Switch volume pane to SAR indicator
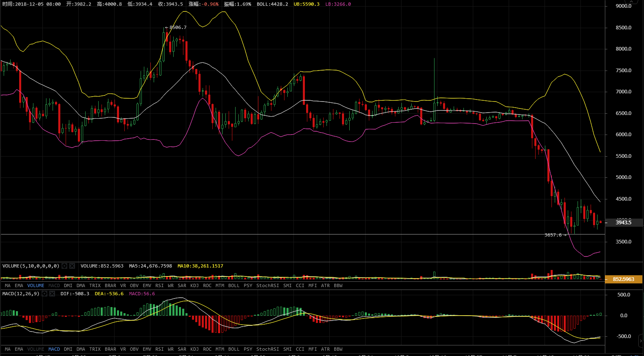The width and height of the screenshot is (644, 356). pyautogui.click(x=182, y=285)
